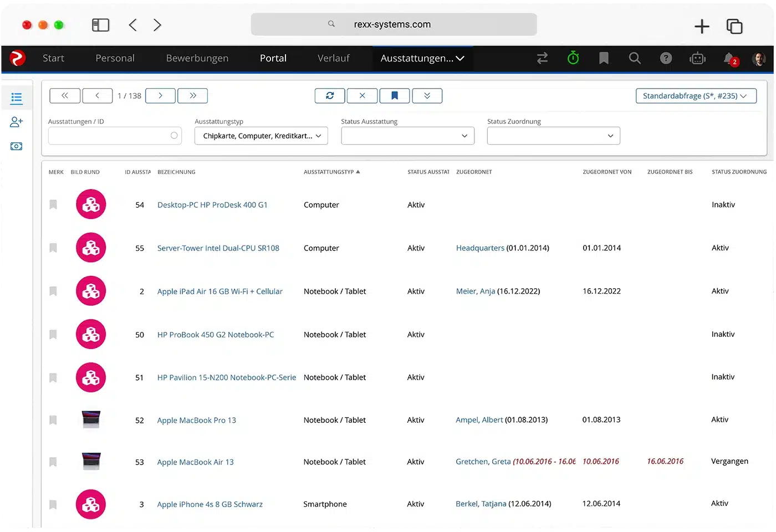Open the Personal menu item
The width and height of the screenshot is (776, 532).
tap(115, 58)
